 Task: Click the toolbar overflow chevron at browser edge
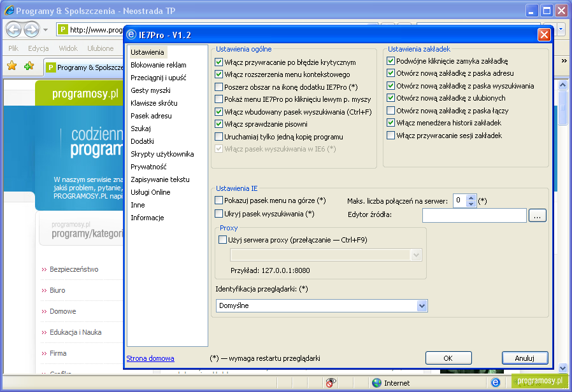(564, 61)
